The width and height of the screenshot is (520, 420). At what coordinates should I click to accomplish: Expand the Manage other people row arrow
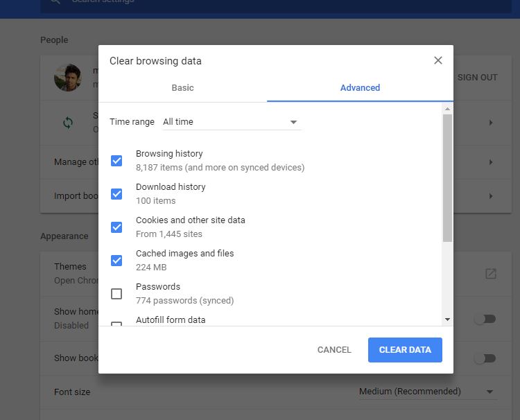[490, 162]
